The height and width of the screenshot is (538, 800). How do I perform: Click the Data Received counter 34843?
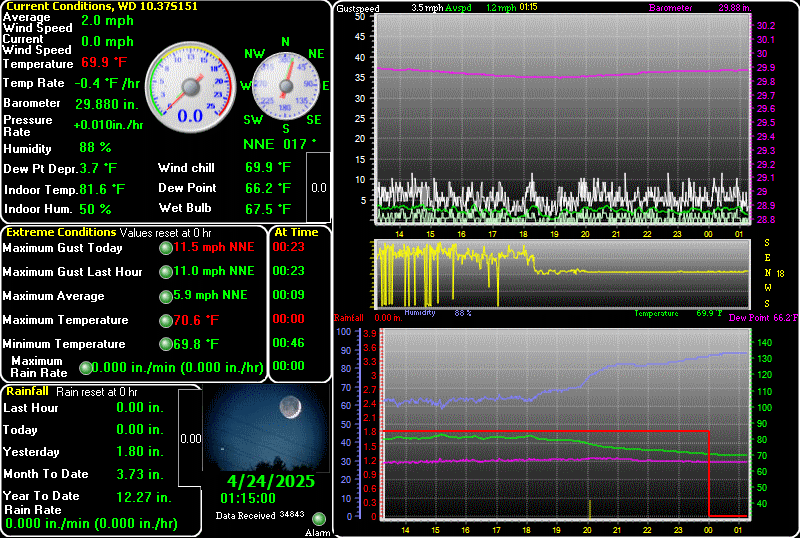(x=292, y=514)
